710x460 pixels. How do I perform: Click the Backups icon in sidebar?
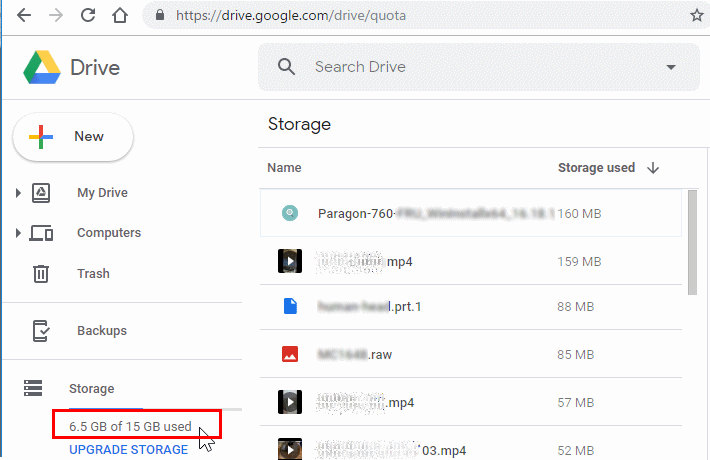pos(41,331)
